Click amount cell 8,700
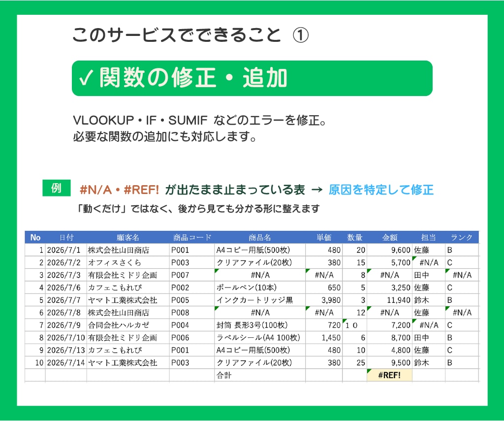The image size is (504, 421). pos(390,338)
